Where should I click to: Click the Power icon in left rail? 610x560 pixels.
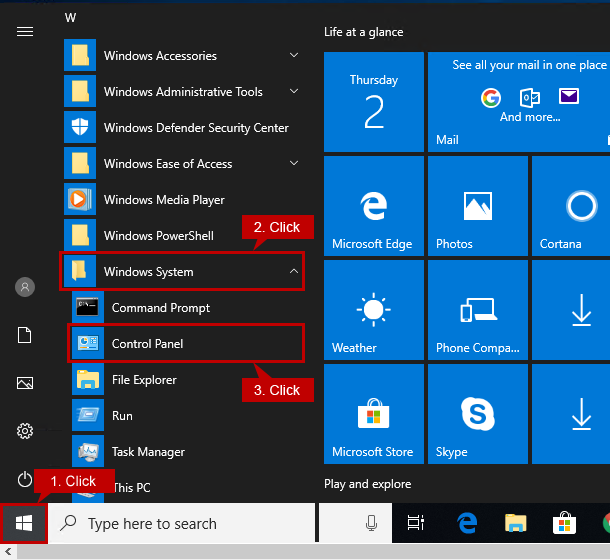coord(25,479)
